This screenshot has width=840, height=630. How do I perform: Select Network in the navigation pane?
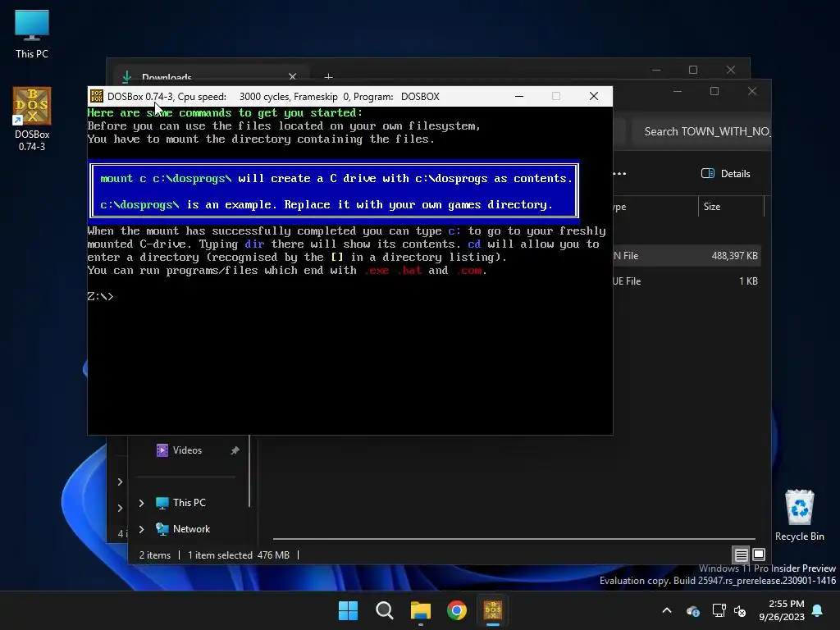click(x=191, y=529)
